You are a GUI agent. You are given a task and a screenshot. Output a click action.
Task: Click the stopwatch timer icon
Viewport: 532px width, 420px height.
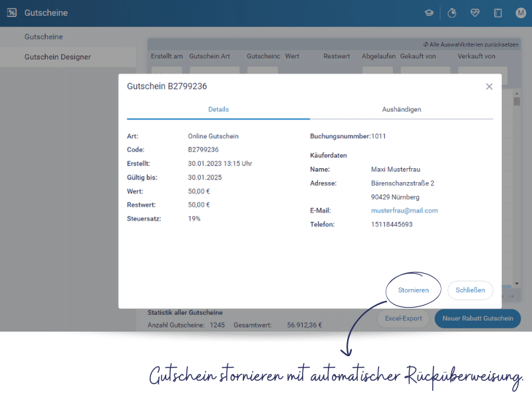tap(452, 13)
